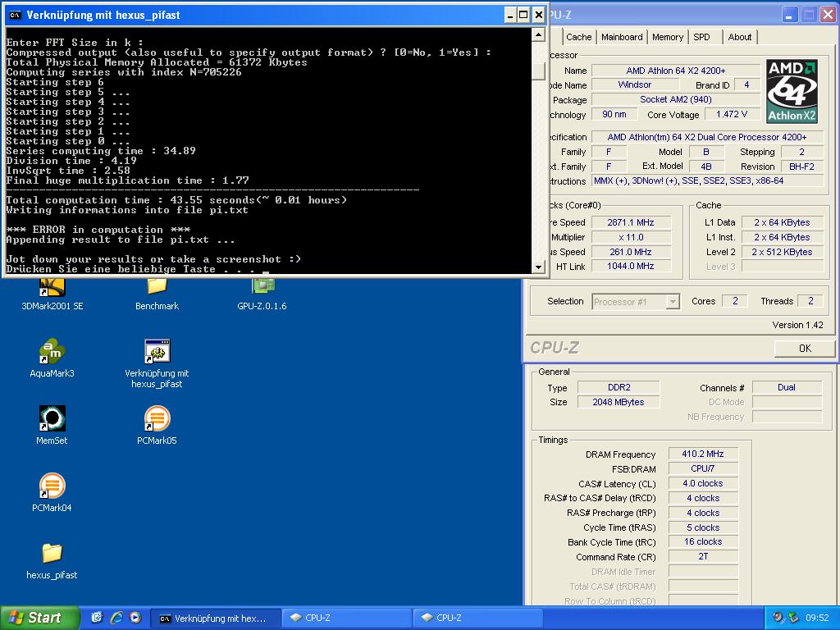This screenshot has height=630, width=840.
Task: Click the Level 2 cache 2 x 512 KBytes value
Action: (x=782, y=252)
